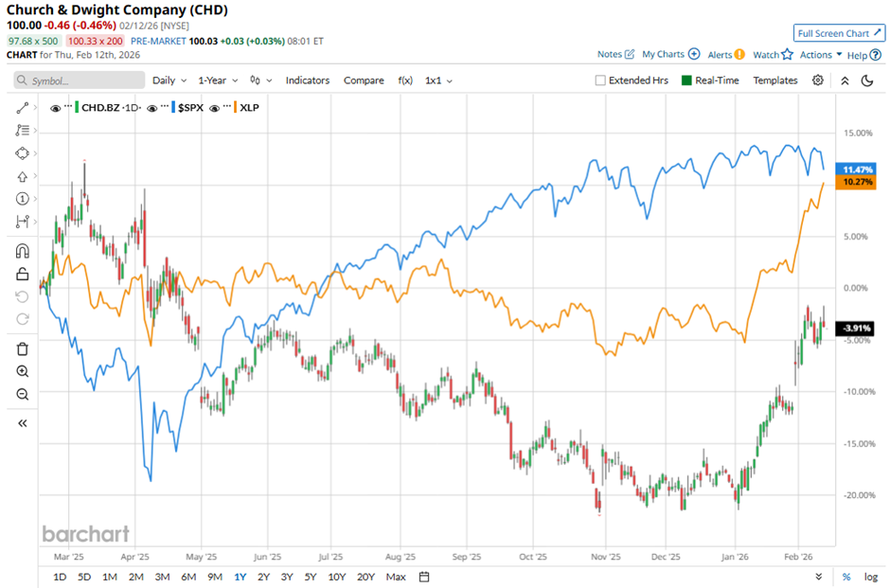Screen dimensions: 890x588
Task: Open chart settings gear icon
Action: (x=818, y=80)
